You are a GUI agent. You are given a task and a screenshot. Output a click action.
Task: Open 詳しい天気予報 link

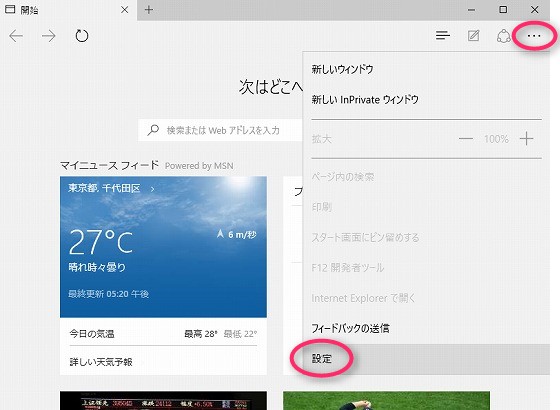pos(101,362)
